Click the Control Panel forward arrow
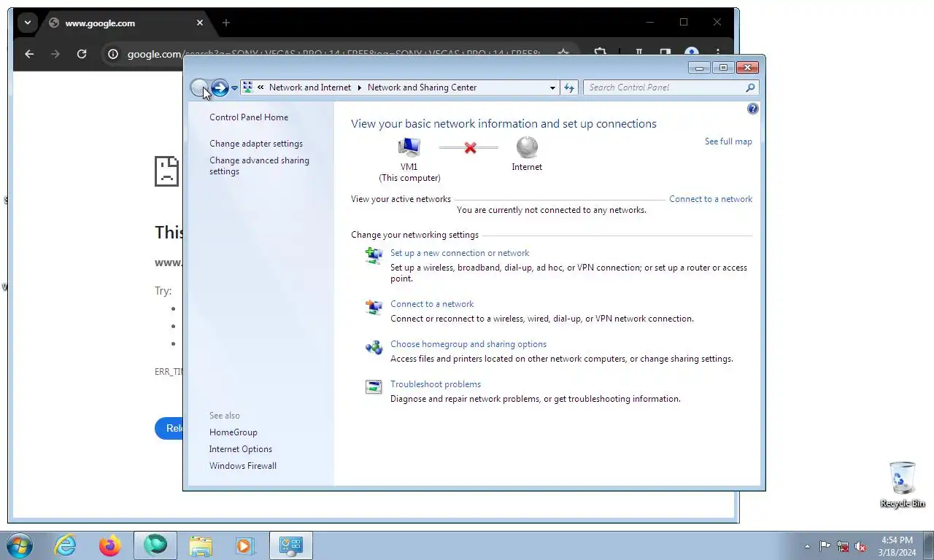Viewport: 934px width, 560px height. pyautogui.click(x=220, y=87)
